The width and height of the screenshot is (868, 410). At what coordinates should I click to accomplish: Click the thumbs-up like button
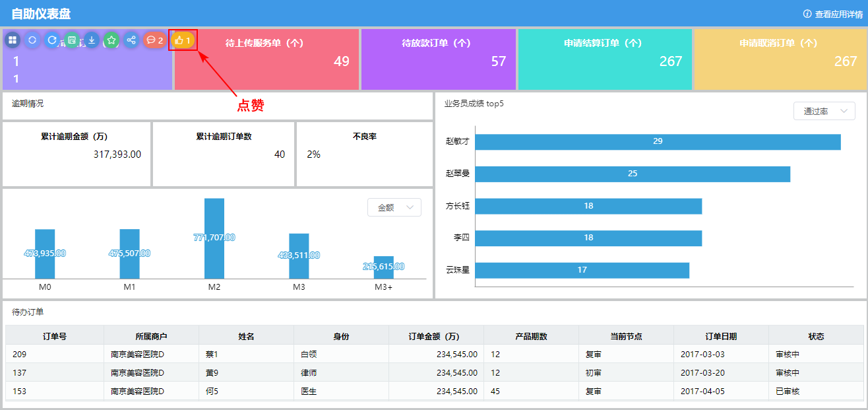183,40
